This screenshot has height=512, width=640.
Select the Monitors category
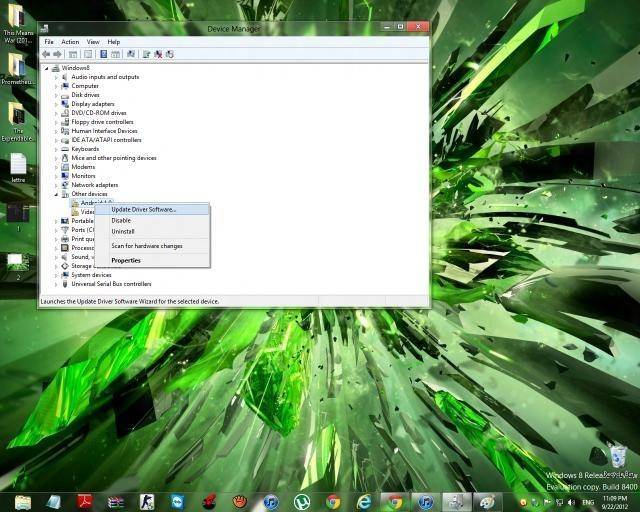83,176
